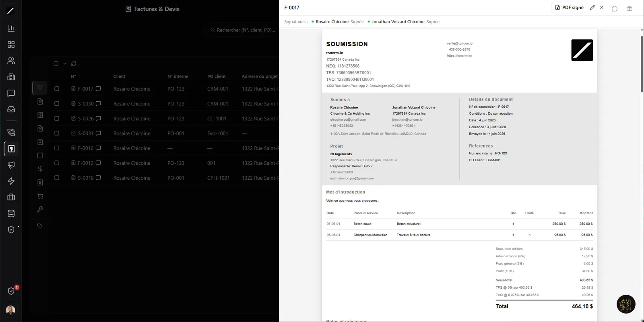Open the shield check sidebar icon
Image resolution: width=644 pixels, height=322 pixels.
[x=11, y=230]
